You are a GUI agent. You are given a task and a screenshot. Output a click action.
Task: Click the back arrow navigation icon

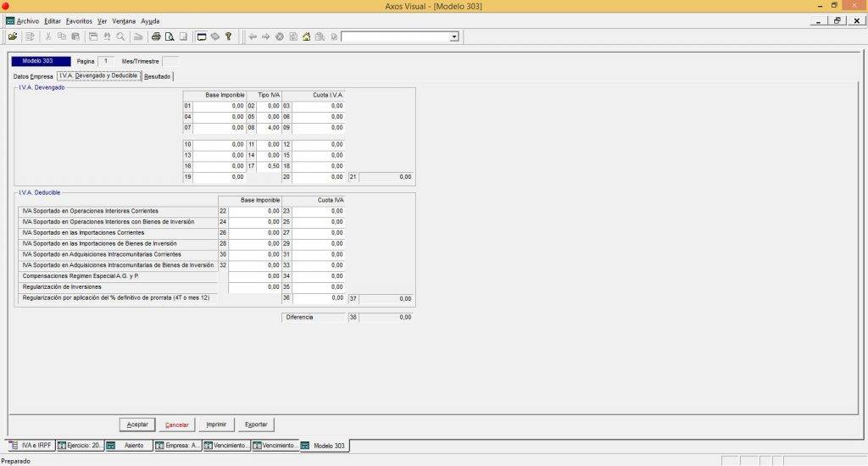pyautogui.click(x=253, y=36)
